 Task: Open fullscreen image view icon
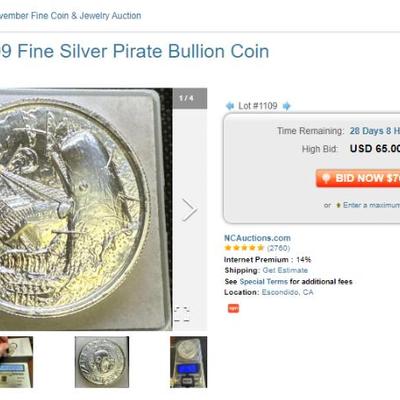coord(182,314)
